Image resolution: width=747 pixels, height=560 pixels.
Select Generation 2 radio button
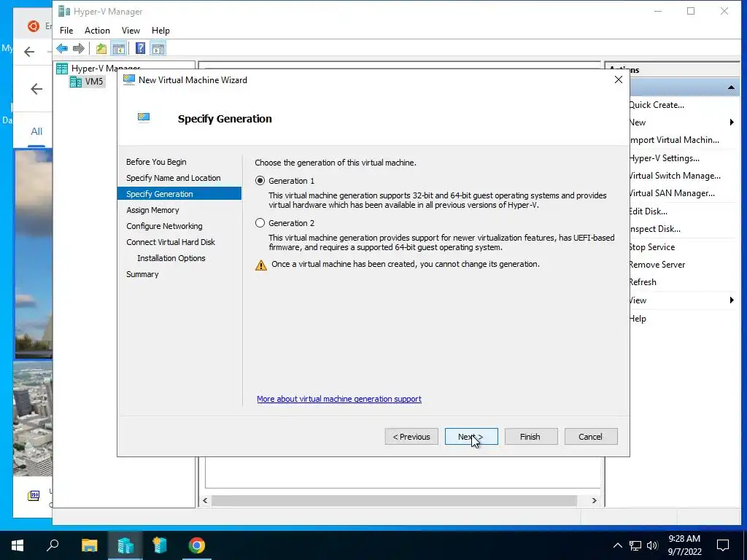tap(260, 223)
